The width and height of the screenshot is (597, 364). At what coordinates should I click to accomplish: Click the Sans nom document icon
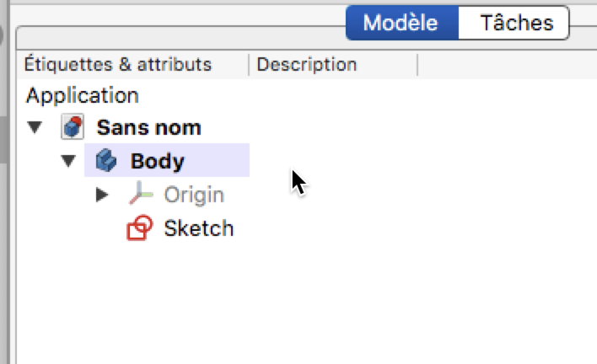point(73,127)
